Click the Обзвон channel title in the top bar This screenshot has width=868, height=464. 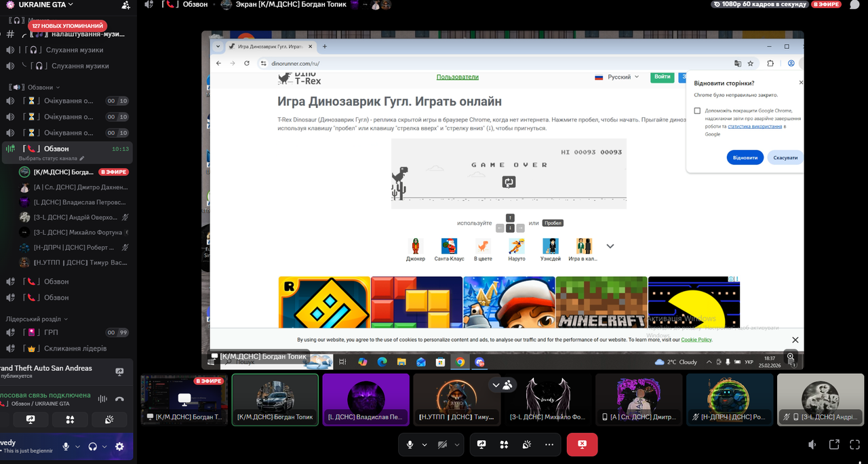pos(195,5)
